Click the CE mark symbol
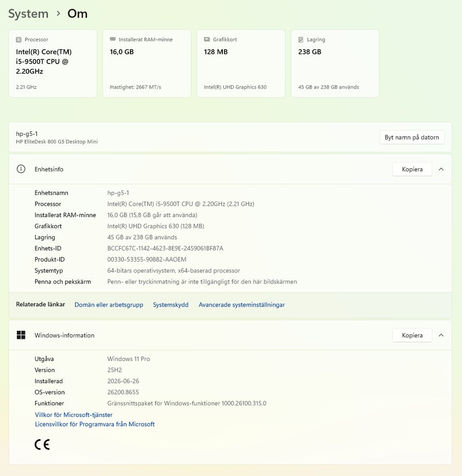This screenshot has width=462, height=476. click(42, 445)
